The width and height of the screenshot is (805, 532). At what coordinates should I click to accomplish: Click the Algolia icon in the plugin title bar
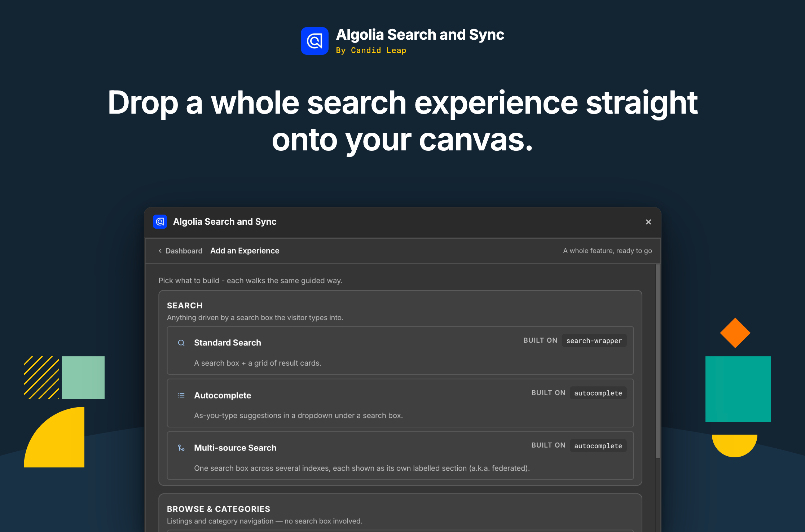[160, 221]
